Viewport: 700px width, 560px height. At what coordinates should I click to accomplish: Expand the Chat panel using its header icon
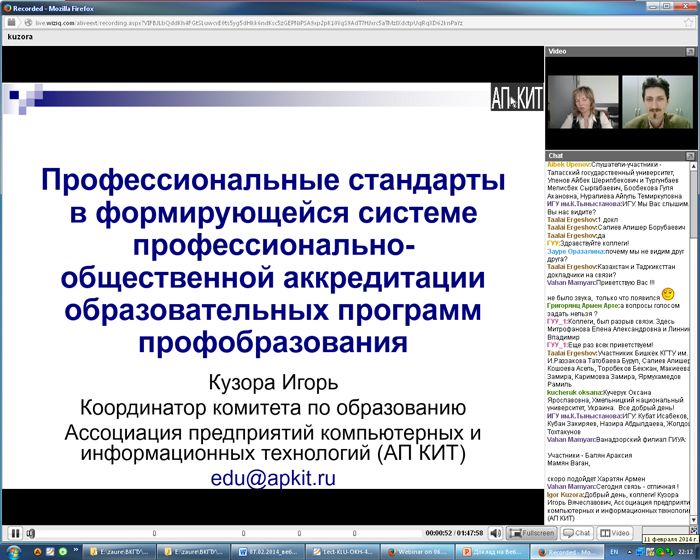[x=690, y=156]
